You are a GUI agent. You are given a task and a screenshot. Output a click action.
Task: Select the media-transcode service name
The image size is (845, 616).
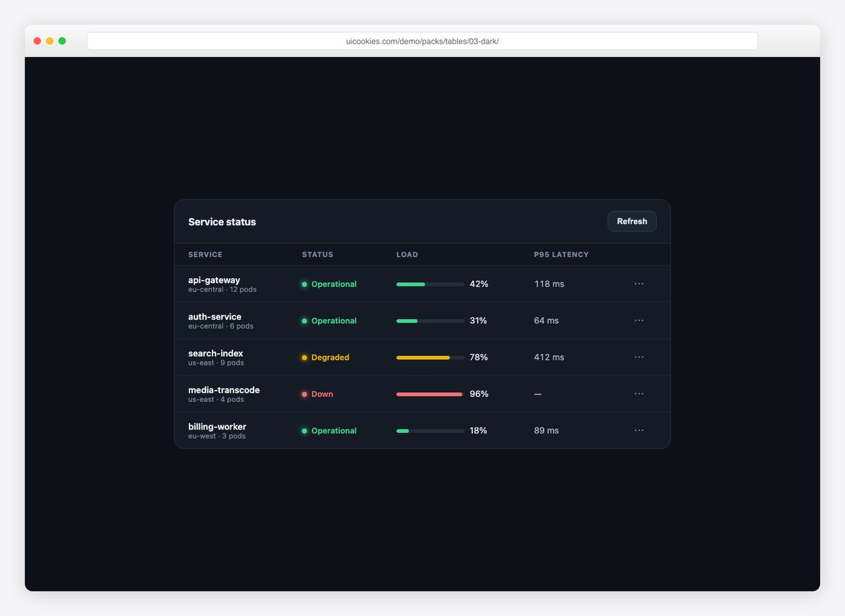coord(224,390)
